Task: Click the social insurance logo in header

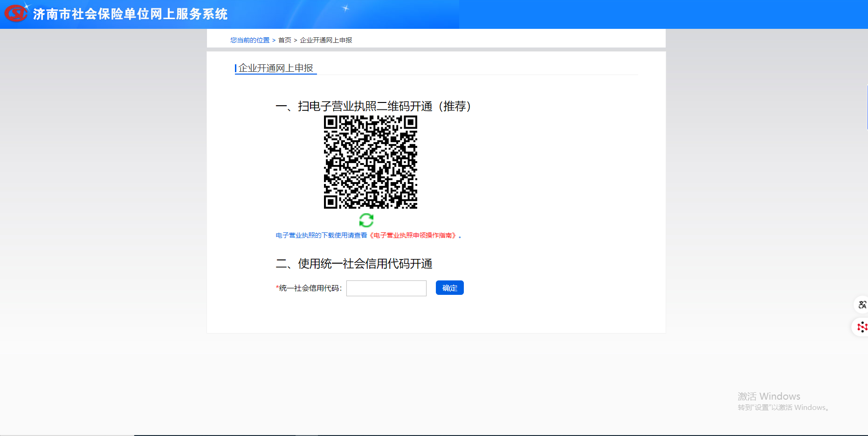Action: tap(16, 13)
